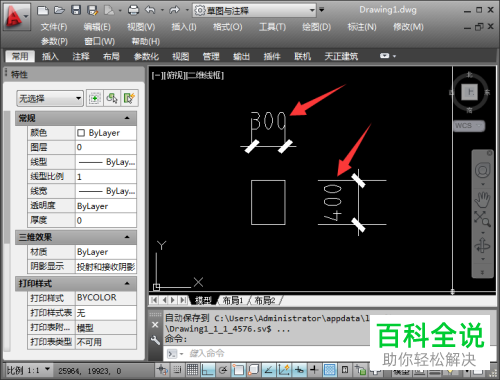Open the 文件(F) menu
500x380 pixels.
point(54,27)
